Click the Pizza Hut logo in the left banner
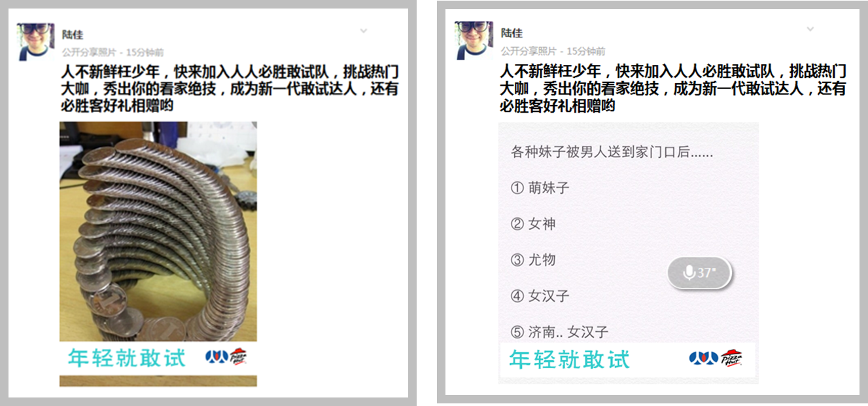868x406 pixels. [x=239, y=357]
